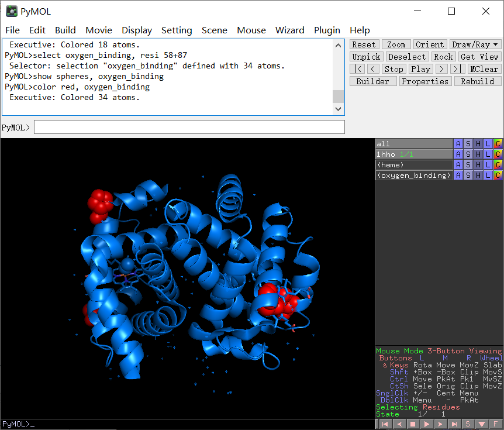Open the Setting menu

177,30
